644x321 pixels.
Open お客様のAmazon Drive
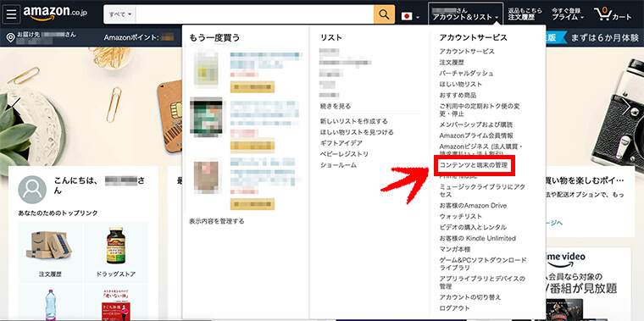[x=473, y=205]
